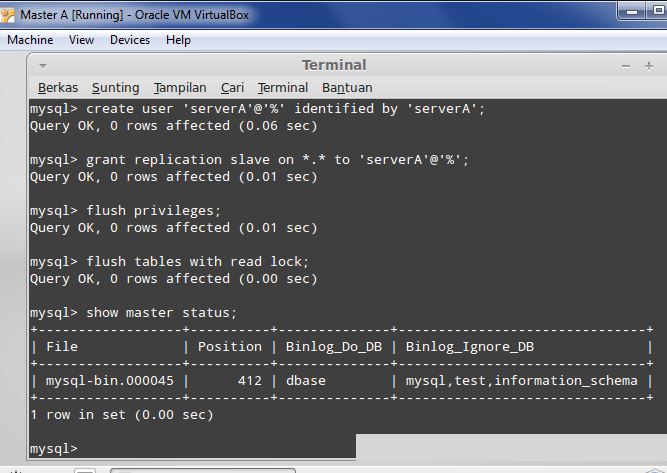The width and height of the screenshot is (667, 473).
Task: Minimize the Terminal window with dash icon
Action: [626, 66]
